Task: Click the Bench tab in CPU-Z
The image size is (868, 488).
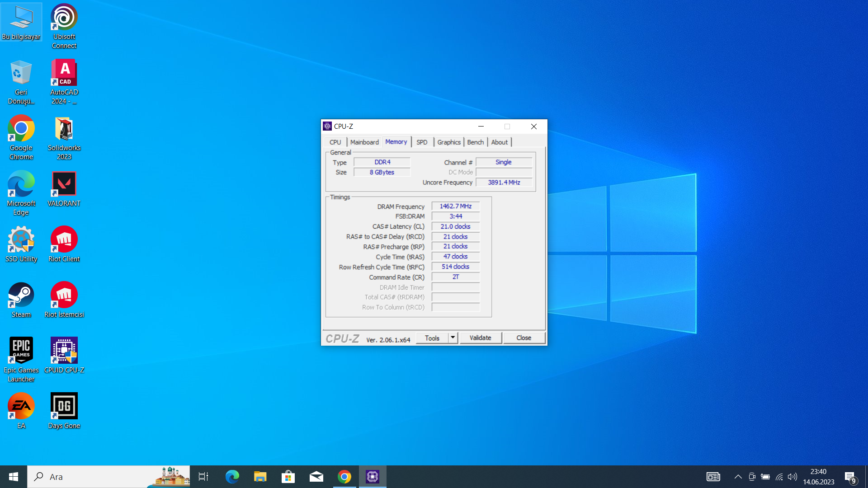Action: coord(475,142)
